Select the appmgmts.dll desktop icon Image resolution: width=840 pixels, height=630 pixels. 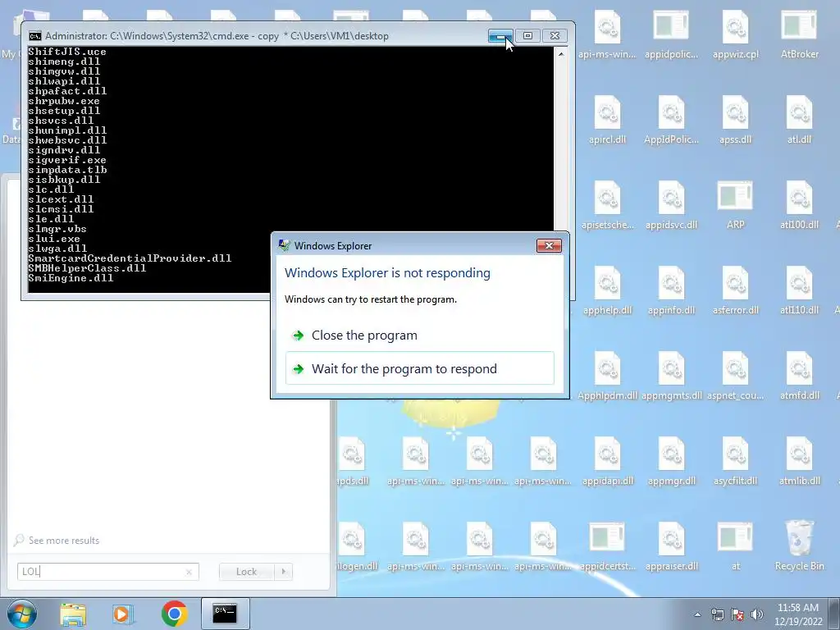pyautogui.click(x=671, y=375)
